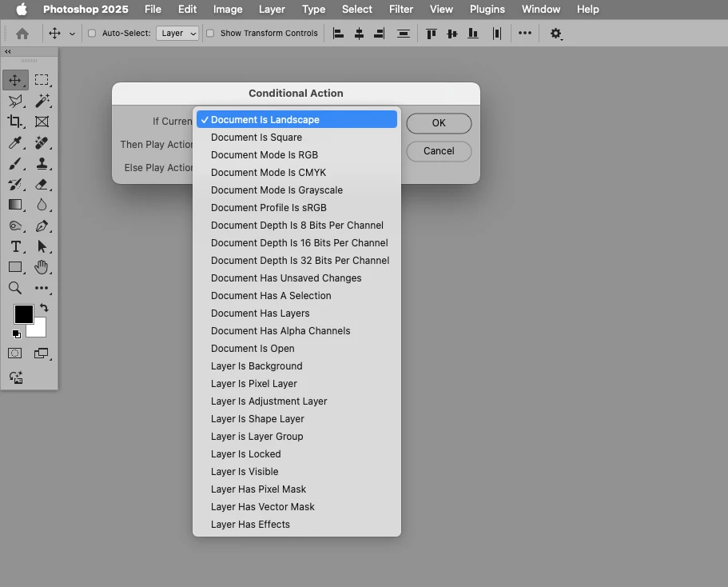This screenshot has width=728, height=587.
Task: Choose Document Is Landscape option
Action: tap(296, 119)
